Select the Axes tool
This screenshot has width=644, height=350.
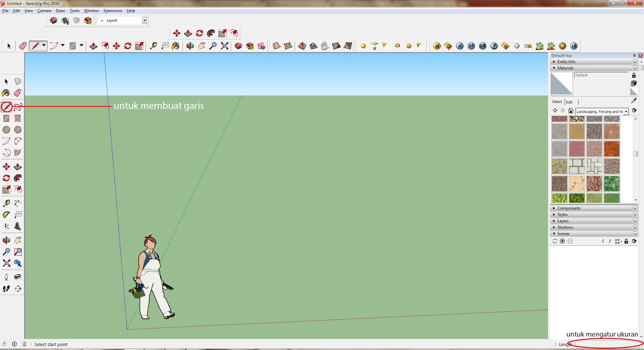tap(6, 226)
